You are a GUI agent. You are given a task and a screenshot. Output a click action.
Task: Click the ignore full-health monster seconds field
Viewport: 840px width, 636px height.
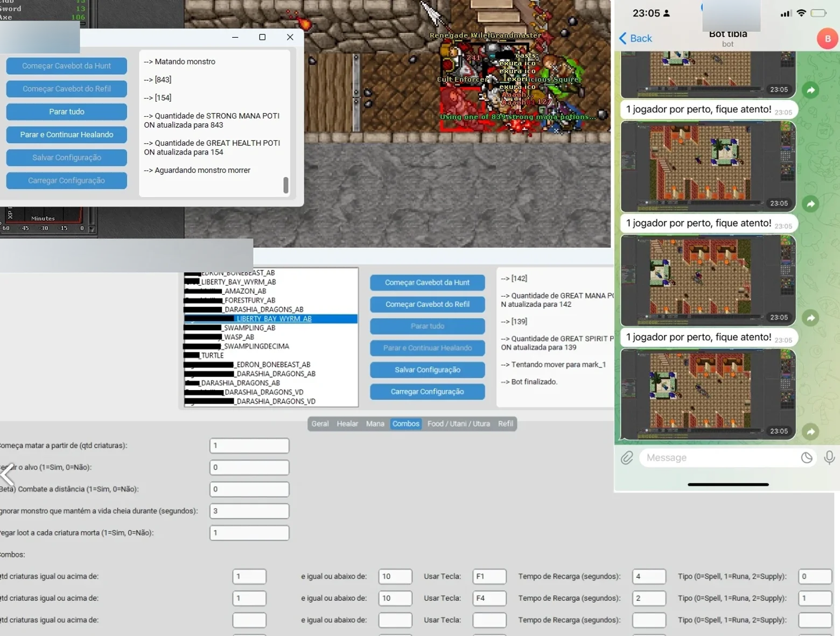(x=249, y=511)
